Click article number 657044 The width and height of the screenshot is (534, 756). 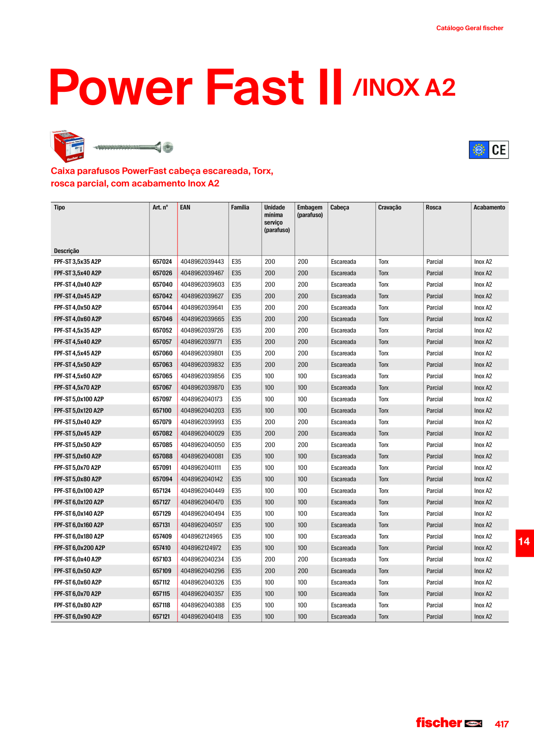coord(162,308)
